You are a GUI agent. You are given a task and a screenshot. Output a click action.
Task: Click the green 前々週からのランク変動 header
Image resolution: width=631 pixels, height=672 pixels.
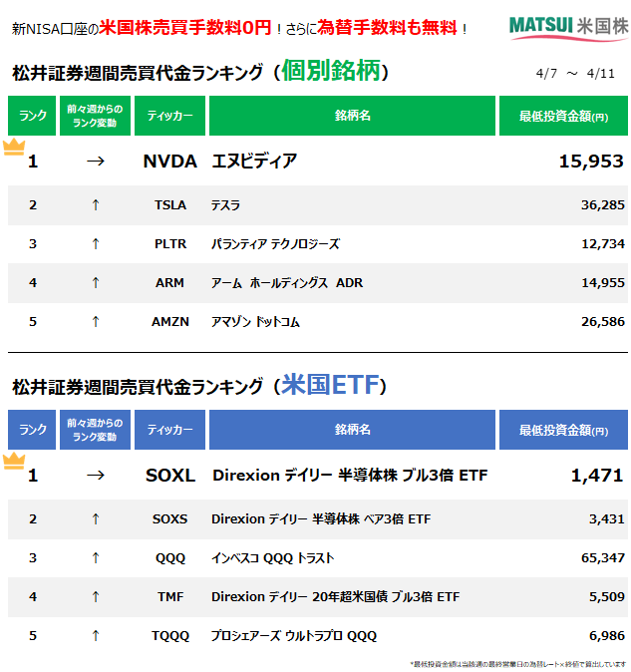click(95, 116)
